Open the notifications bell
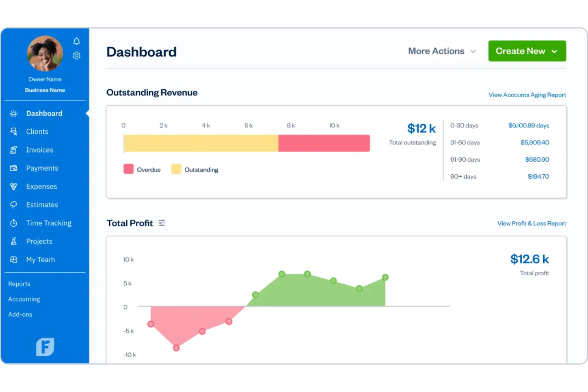This screenshot has width=588, height=392. point(76,41)
